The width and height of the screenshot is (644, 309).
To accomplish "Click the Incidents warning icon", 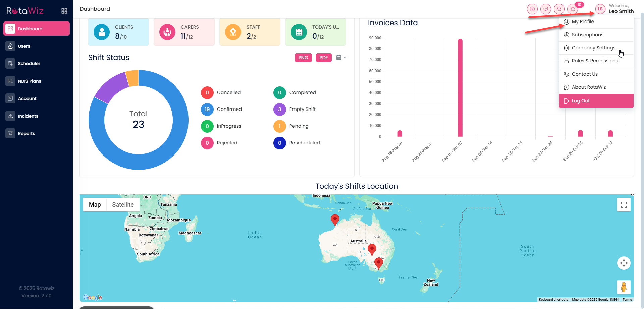I will point(10,116).
